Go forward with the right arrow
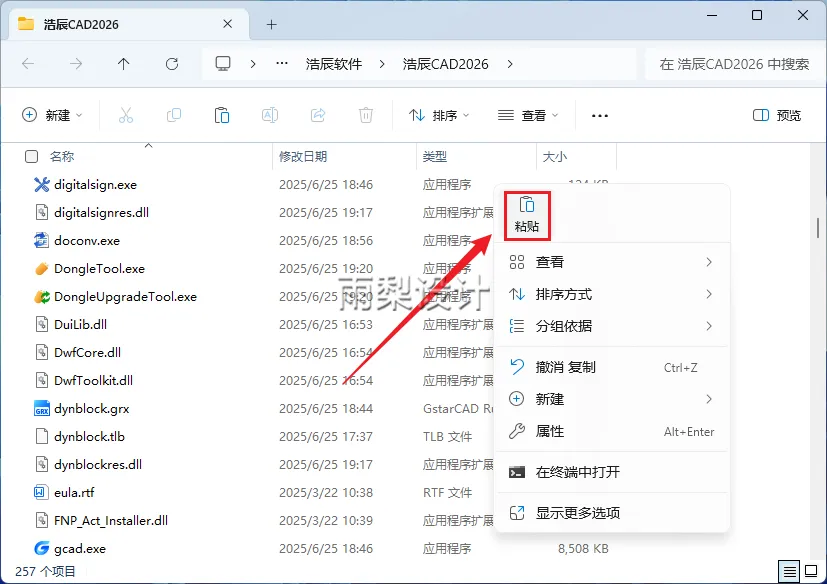827x584 pixels. pos(76,64)
